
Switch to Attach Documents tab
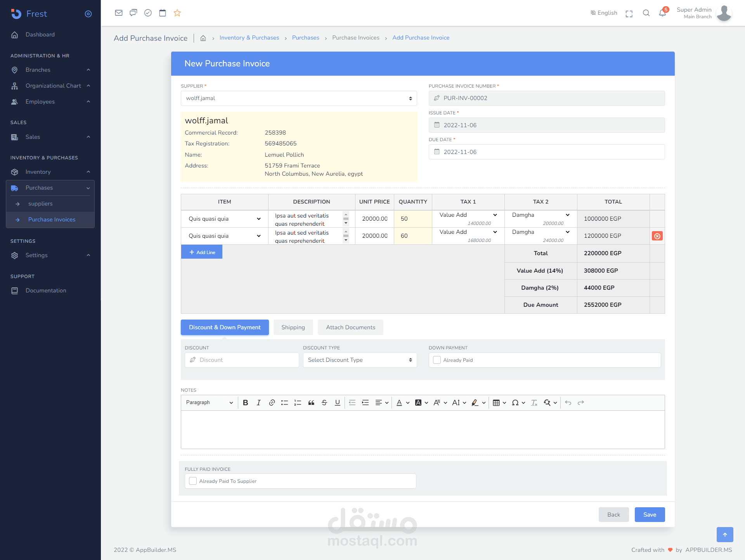point(350,327)
